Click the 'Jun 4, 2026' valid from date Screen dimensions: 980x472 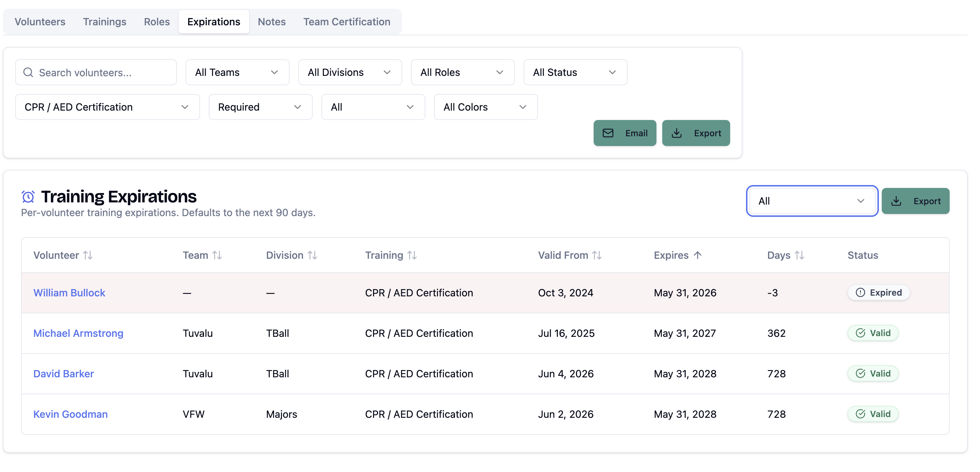click(566, 373)
